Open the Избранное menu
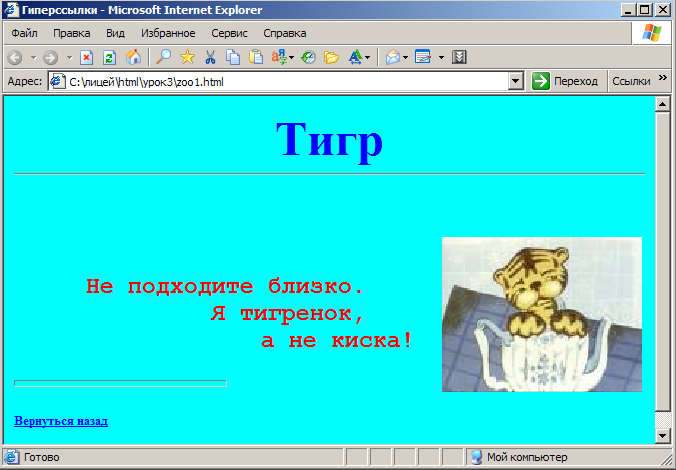The image size is (676, 470). pos(168,33)
